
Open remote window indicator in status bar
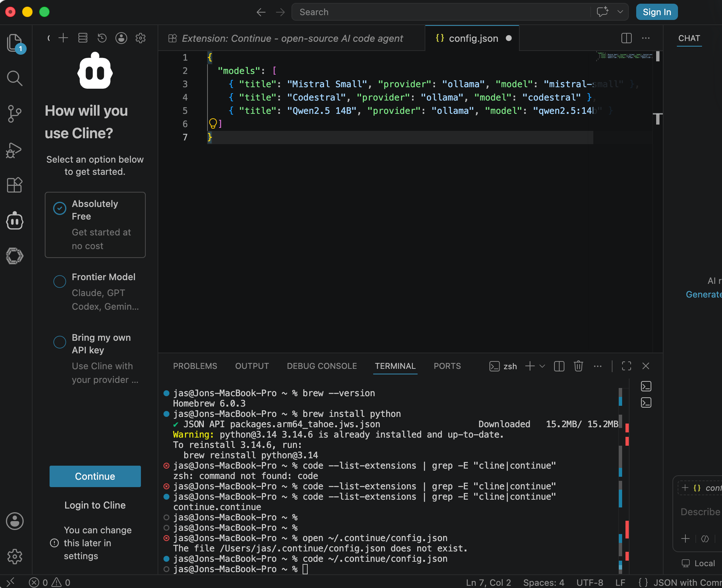[11, 582]
